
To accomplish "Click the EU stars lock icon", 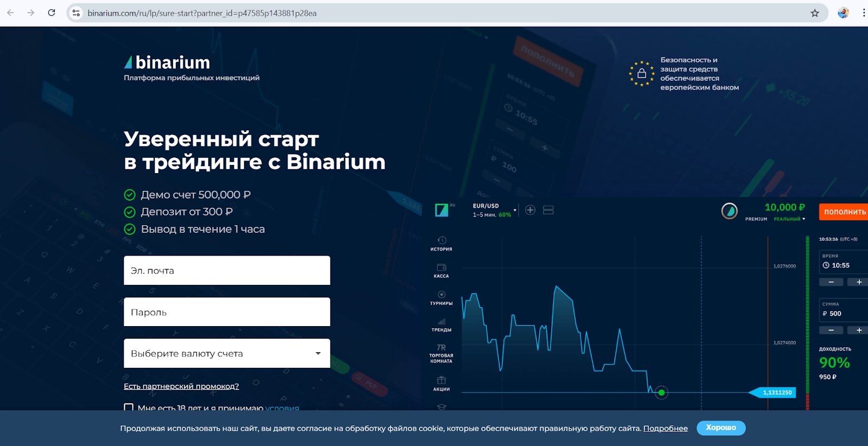I will tap(642, 73).
